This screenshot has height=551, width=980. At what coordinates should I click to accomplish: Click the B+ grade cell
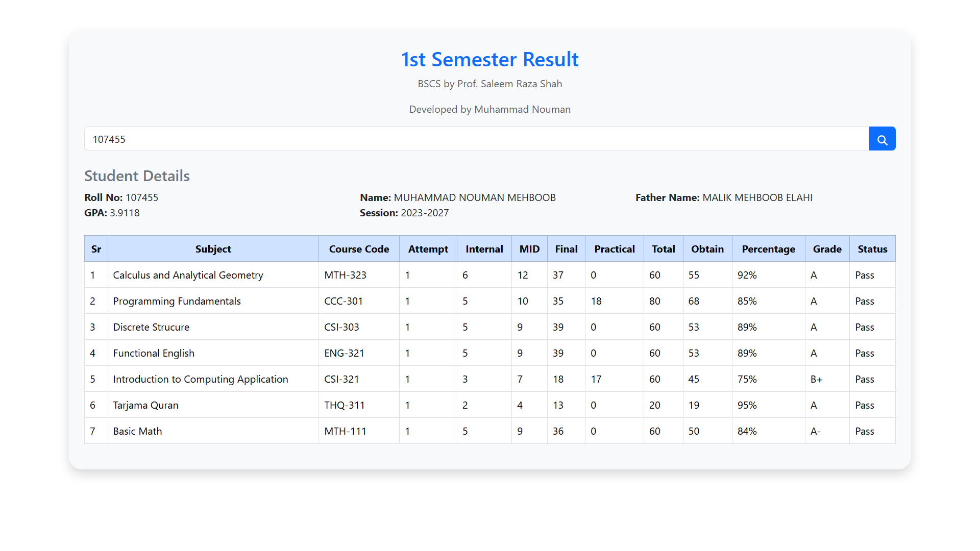816,379
